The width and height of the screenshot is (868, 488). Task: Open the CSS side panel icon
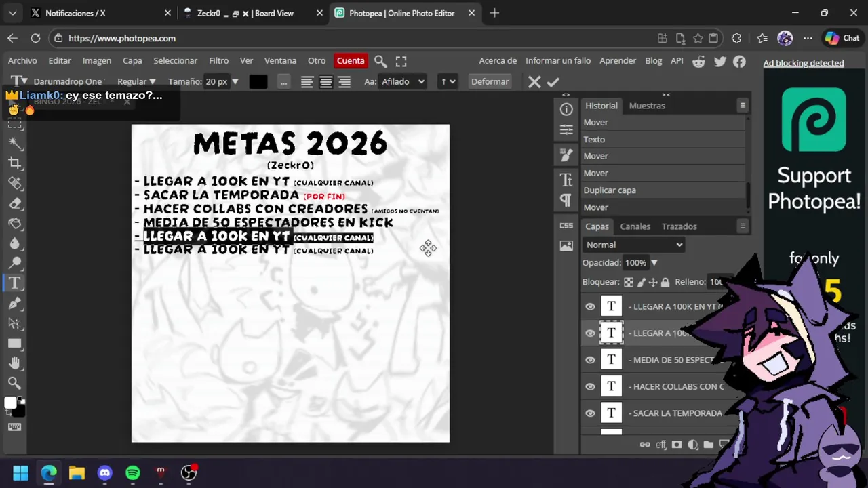point(566,225)
